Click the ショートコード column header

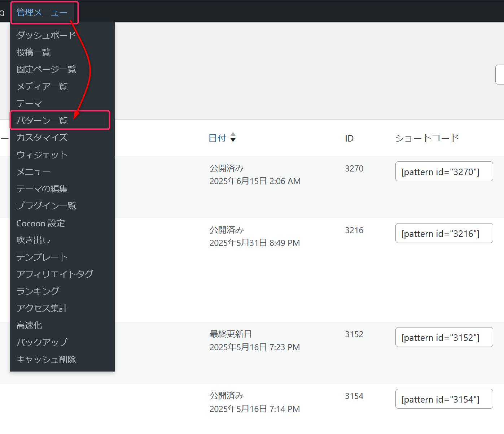(427, 138)
